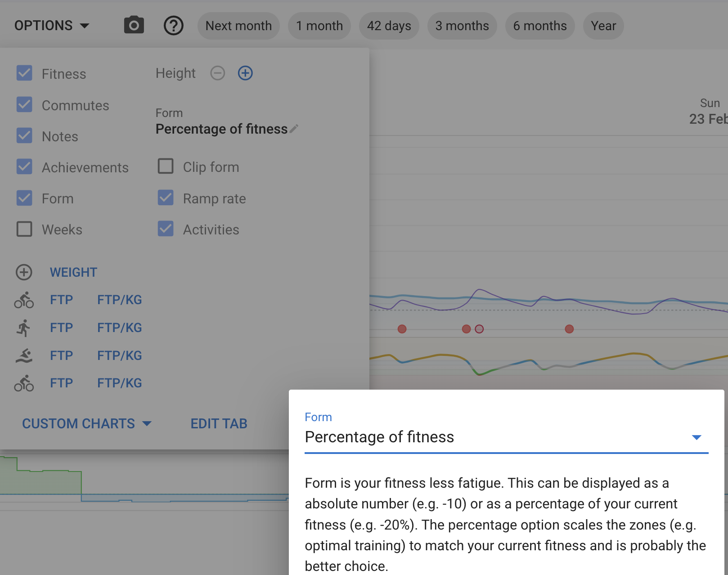This screenshot has height=575, width=728.
Task: Click FTP/KG in the swimming row
Action: click(120, 355)
